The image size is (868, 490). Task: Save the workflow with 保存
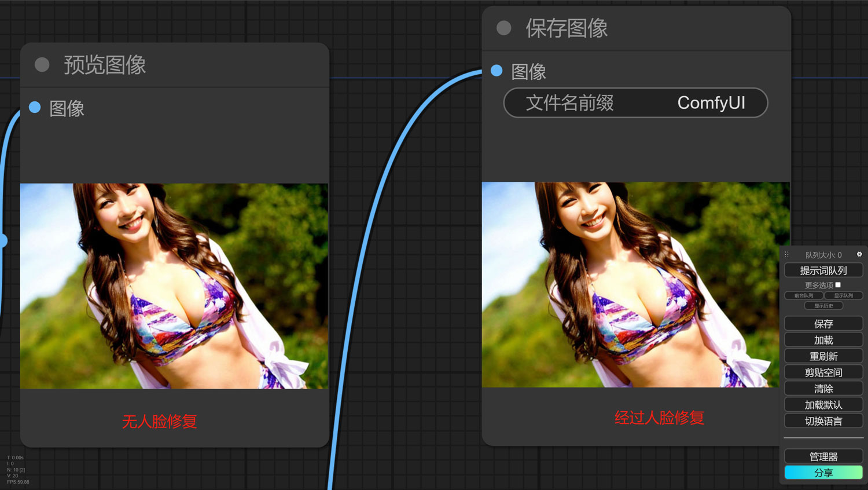click(823, 324)
